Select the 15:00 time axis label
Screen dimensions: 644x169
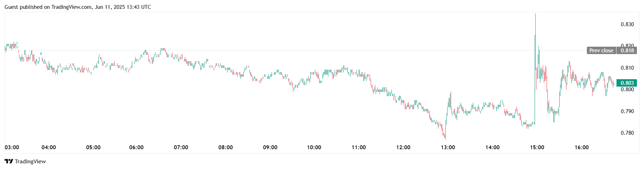click(x=537, y=147)
